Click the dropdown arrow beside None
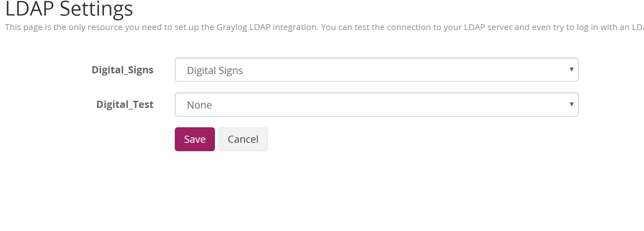The image size is (644, 231). pos(571,104)
